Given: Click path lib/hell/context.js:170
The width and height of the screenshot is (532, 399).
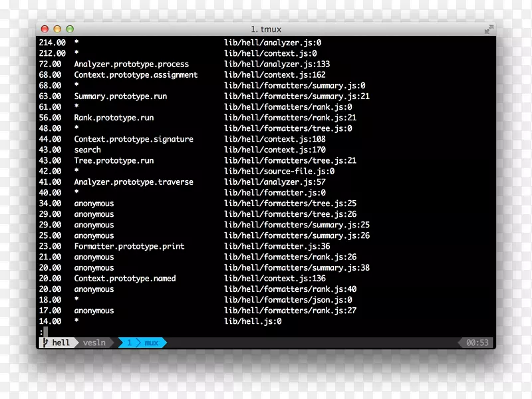Looking at the screenshot, I should pyautogui.click(x=275, y=150).
